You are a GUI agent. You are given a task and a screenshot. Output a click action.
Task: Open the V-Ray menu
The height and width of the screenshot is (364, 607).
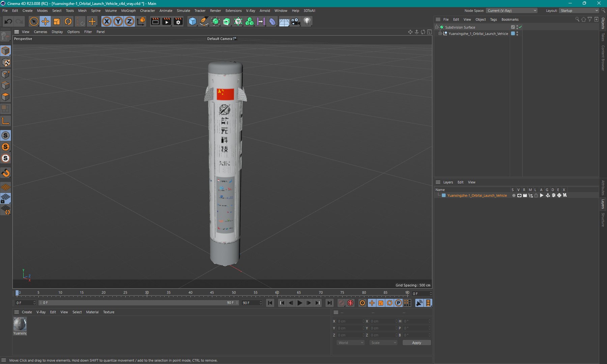[x=251, y=10]
